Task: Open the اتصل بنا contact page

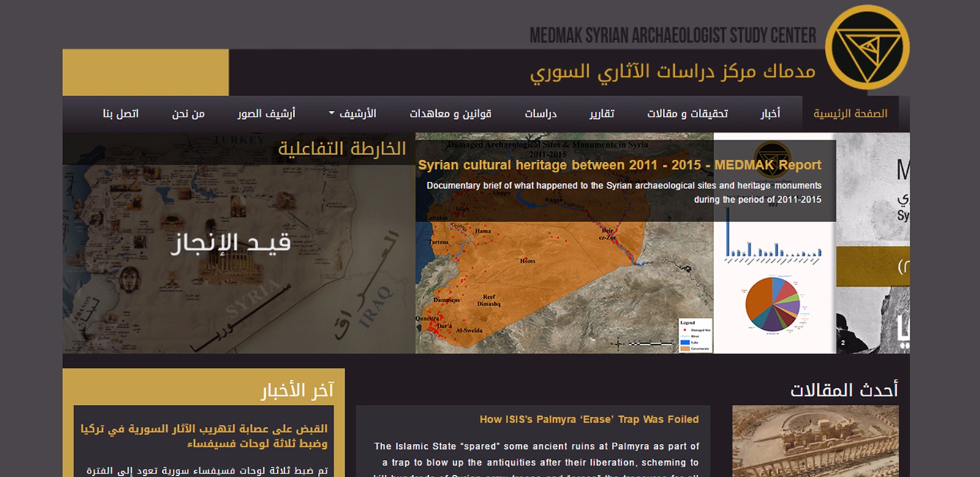Action: click(x=121, y=113)
